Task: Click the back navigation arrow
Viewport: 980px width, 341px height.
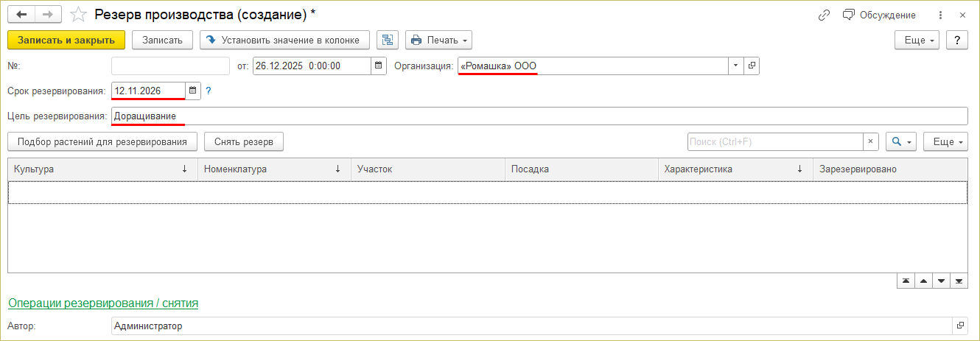Action: tap(21, 15)
